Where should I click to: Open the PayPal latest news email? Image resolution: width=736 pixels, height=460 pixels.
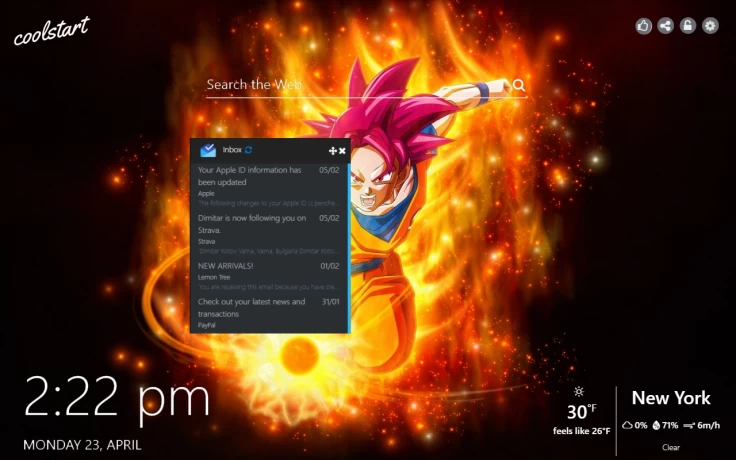[268, 313]
